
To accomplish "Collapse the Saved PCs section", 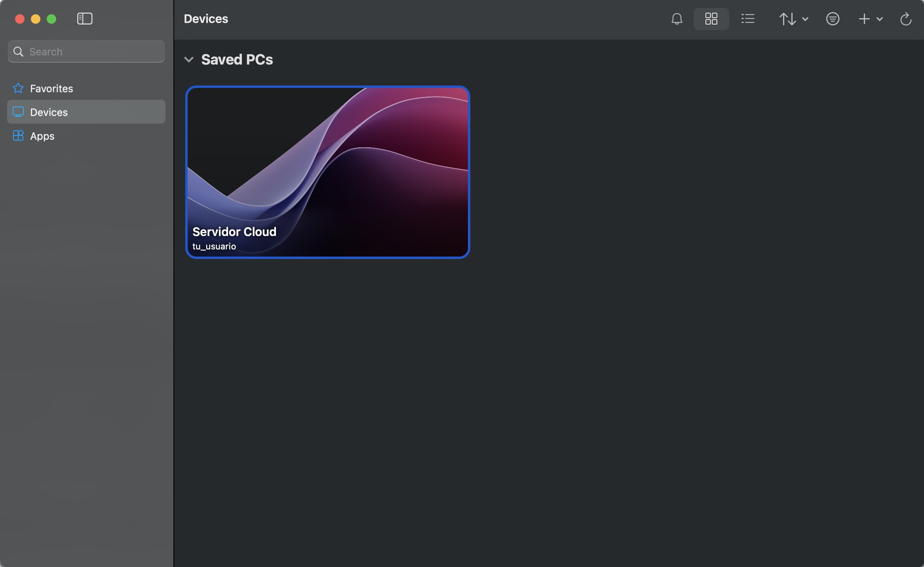I will pos(189,60).
